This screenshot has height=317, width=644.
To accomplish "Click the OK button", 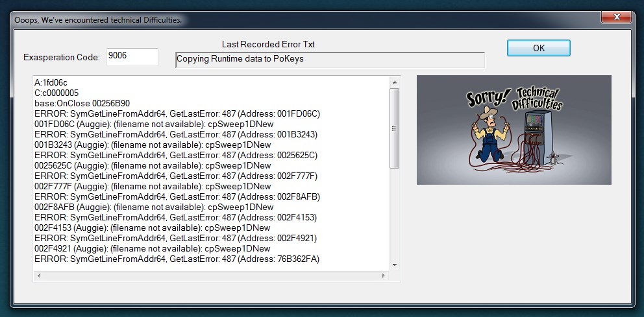I will [538, 48].
